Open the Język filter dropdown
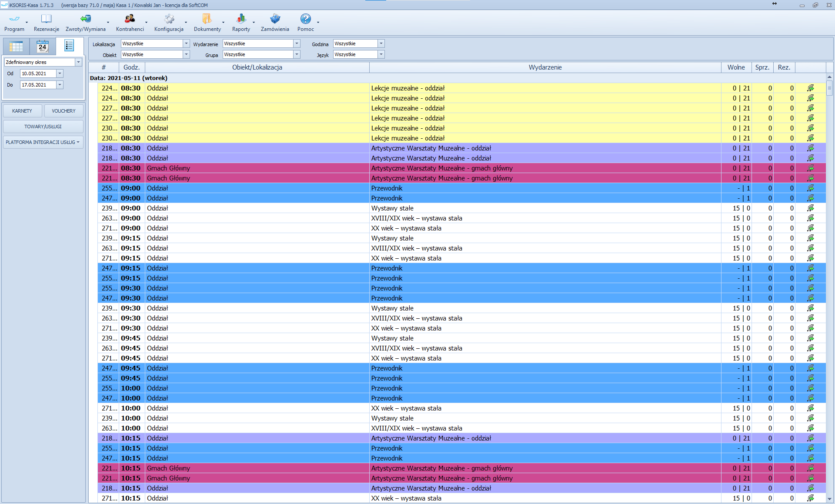Image resolution: width=835 pixels, height=504 pixels. pos(381,54)
